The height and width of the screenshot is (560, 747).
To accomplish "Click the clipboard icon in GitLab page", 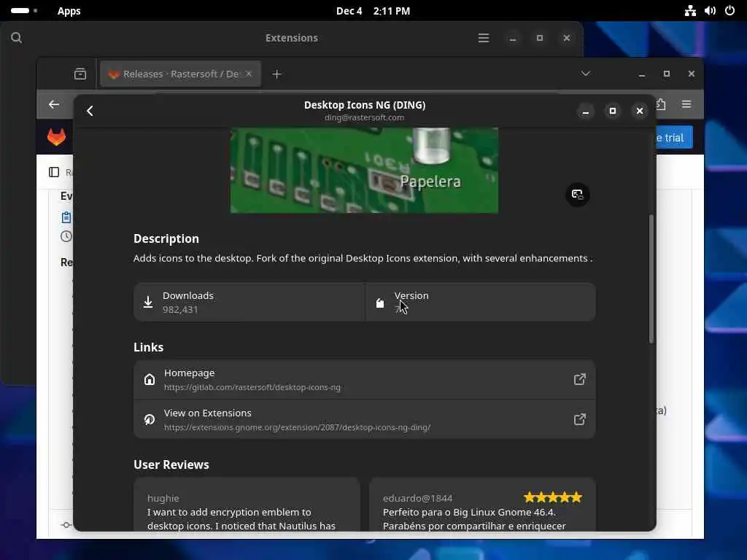I will [66, 217].
